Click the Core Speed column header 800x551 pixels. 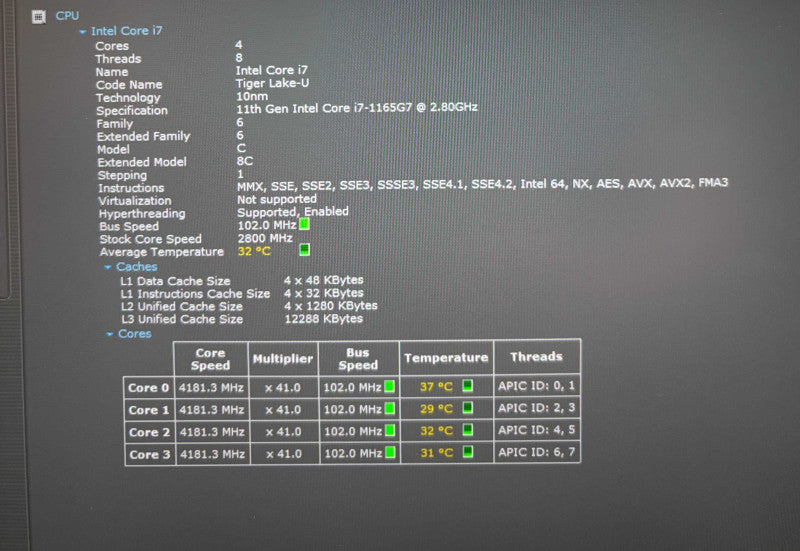point(211,359)
